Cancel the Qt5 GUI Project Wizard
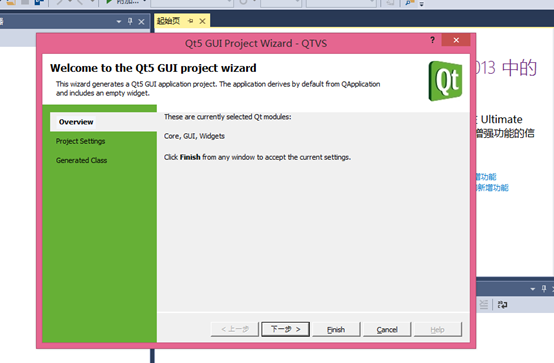 [387, 329]
